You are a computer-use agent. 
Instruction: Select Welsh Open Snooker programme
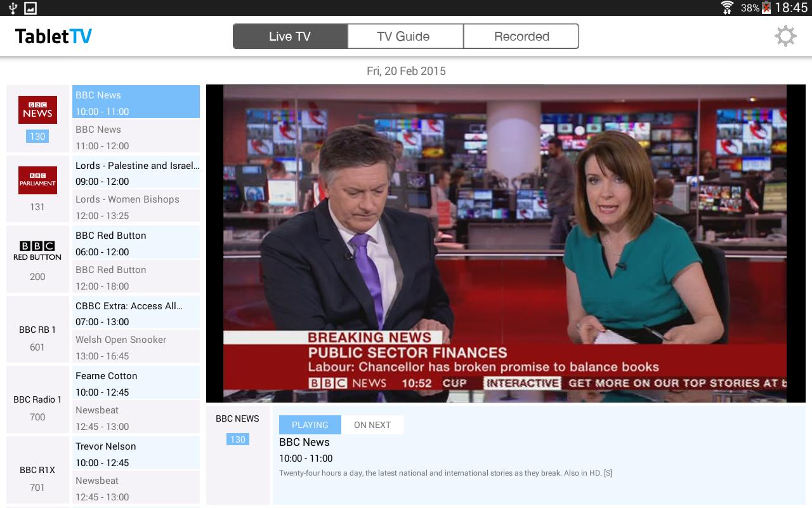136,347
